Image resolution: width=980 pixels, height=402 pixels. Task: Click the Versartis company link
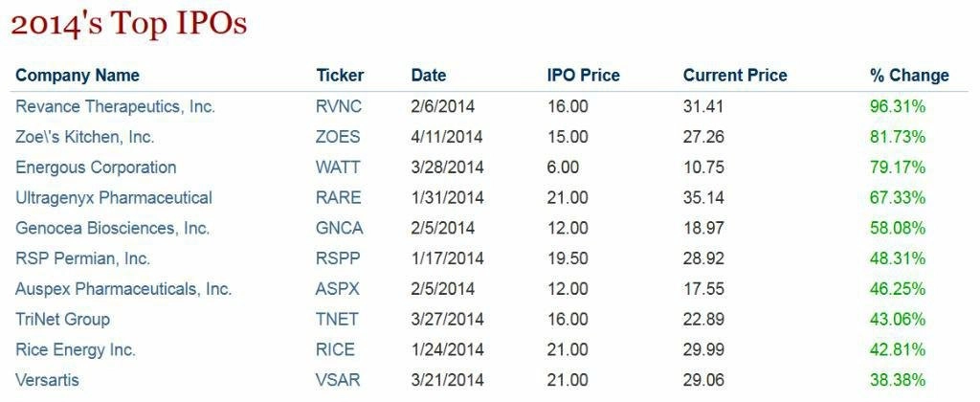coord(48,380)
